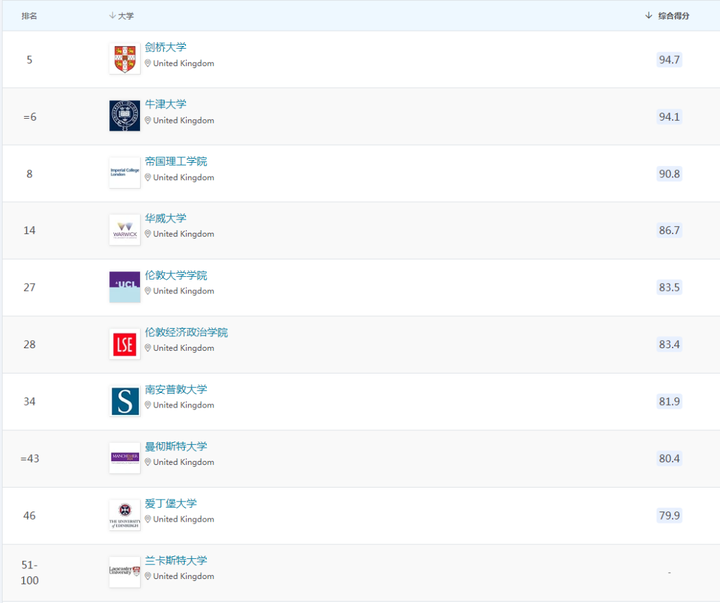Click rank 28 in ranking column
Image resolution: width=720 pixels, height=603 pixels.
(x=29, y=344)
